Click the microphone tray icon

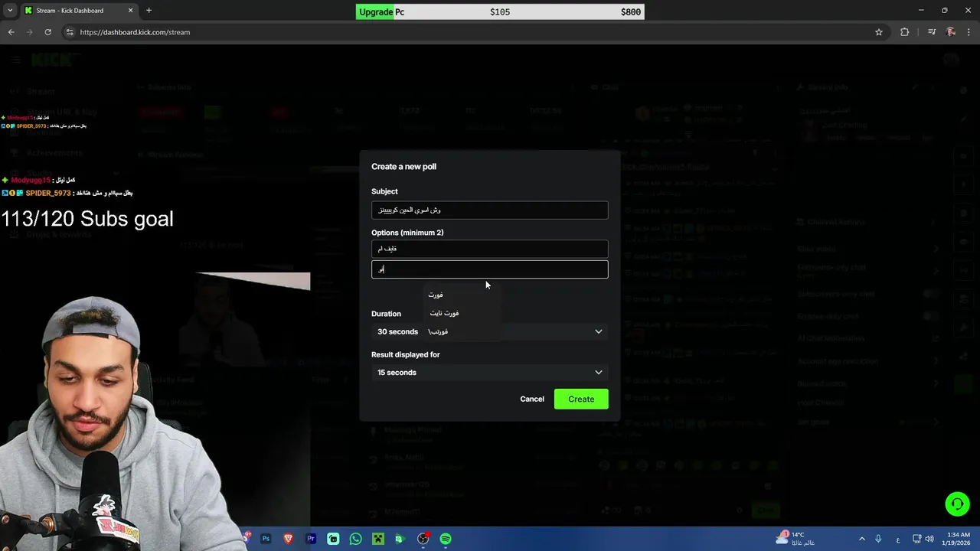[878, 539]
